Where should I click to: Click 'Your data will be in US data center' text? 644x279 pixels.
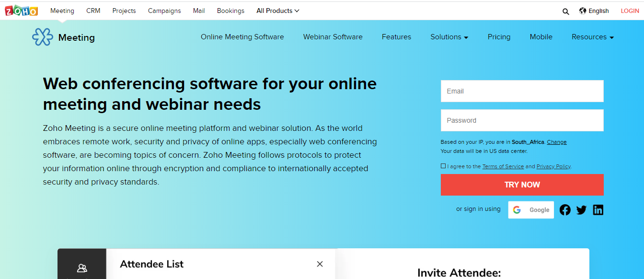(x=484, y=151)
